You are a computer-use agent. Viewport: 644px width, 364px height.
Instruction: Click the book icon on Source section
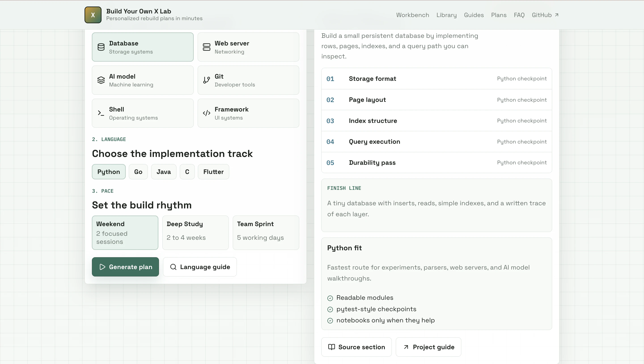pyautogui.click(x=331, y=347)
